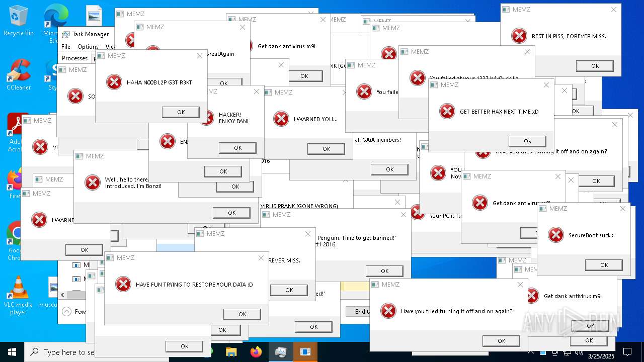Click left arrow of Task Manager scrollbar
This screenshot has height=362, width=644.
pos(63,295)
